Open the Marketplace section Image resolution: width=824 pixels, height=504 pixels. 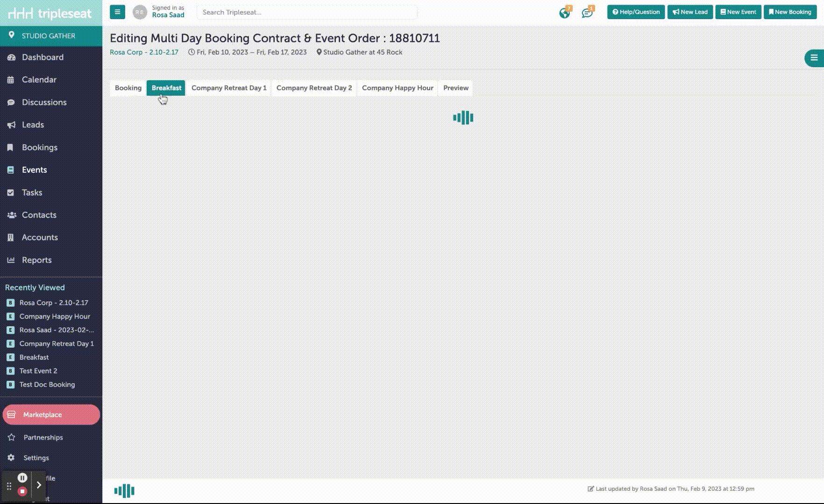click(x=51, y=414)
